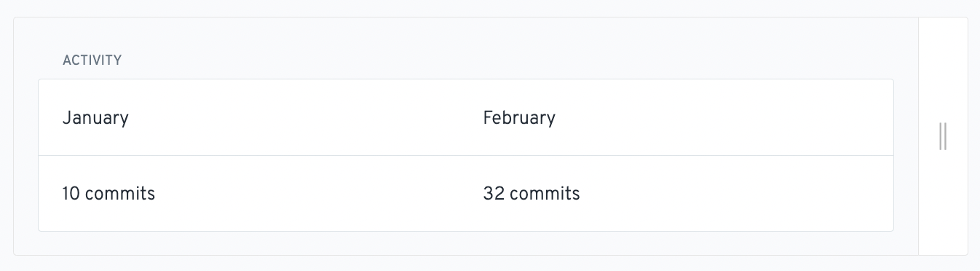This screenshot has height=271, width=980.
Task: Click the gray card background below the table
Action: point(466,243)
